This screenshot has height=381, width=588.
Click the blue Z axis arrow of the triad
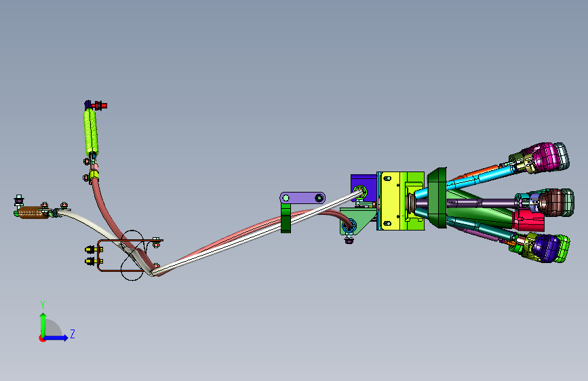click(x=56, y=338)
